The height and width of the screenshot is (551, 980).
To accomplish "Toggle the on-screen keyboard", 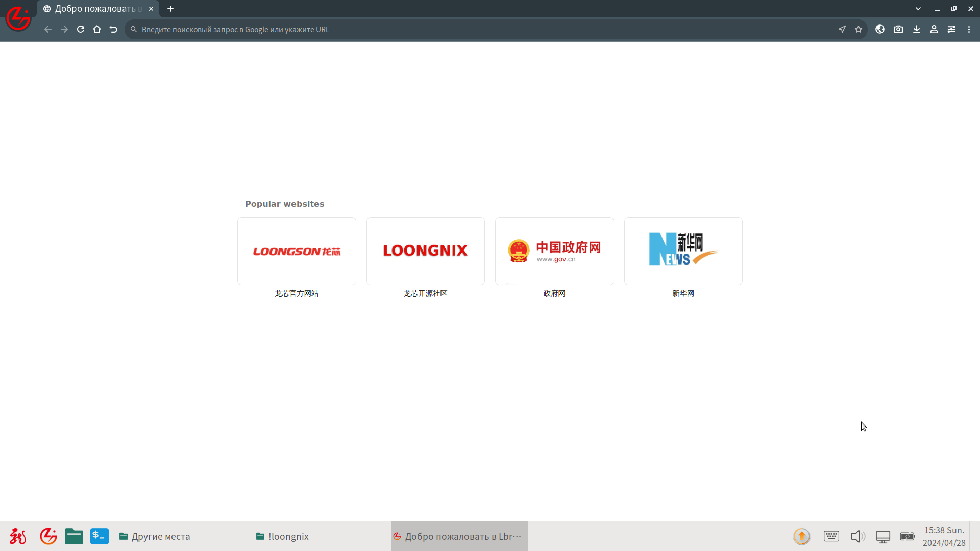I will 831,536.
